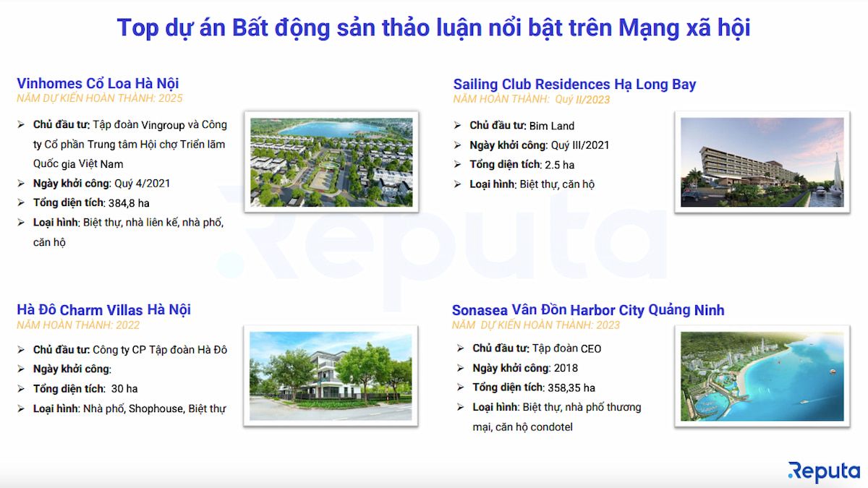Image resolution: width=868 pixels, height=488 pixels.
Task: Click the heading Sonasea Vân Đồn Harbor City Quảng Ninh
Action: [x=588, y=310]
